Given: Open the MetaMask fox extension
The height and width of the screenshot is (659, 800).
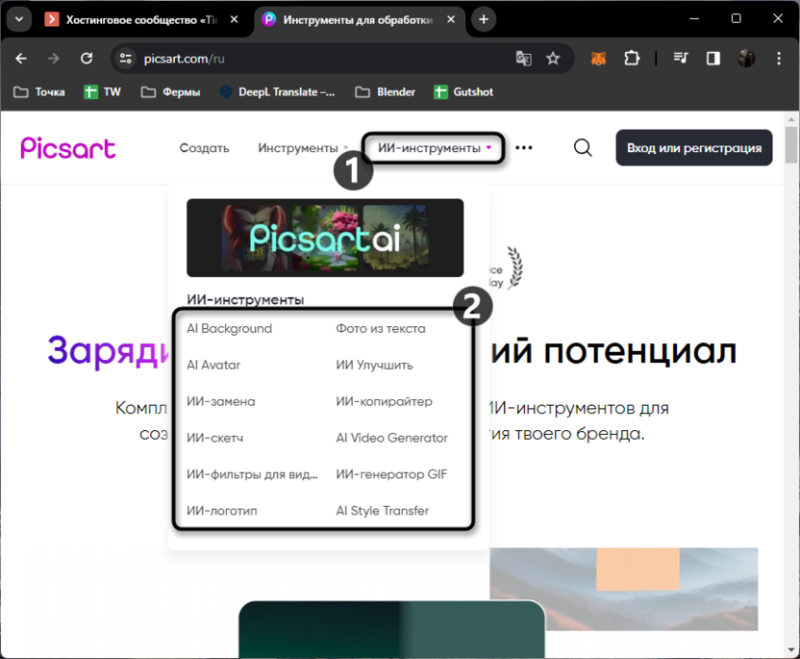Looking at the screenshot, I should [598, 59].
